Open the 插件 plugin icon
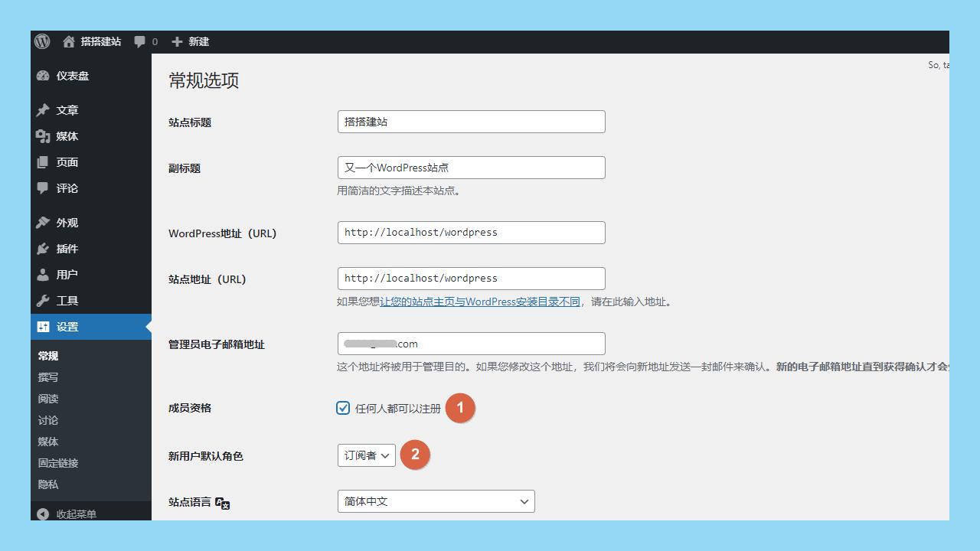The width and height of the screenshot is (980, 551). (x=42, y=248)
